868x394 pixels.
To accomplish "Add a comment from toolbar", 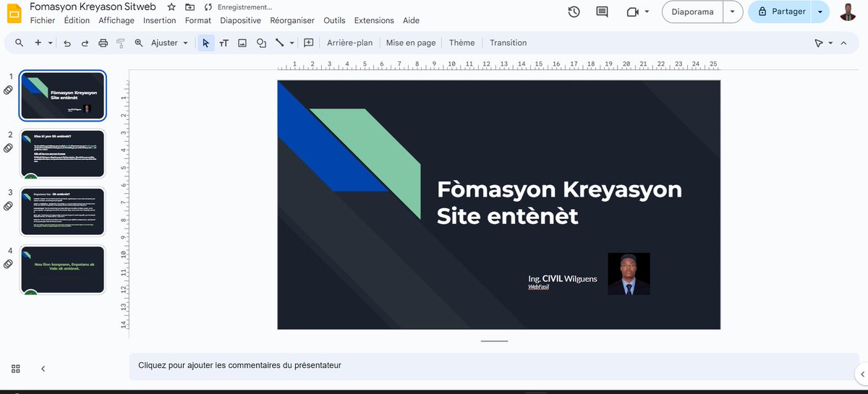I will click(x=309, y=43).
